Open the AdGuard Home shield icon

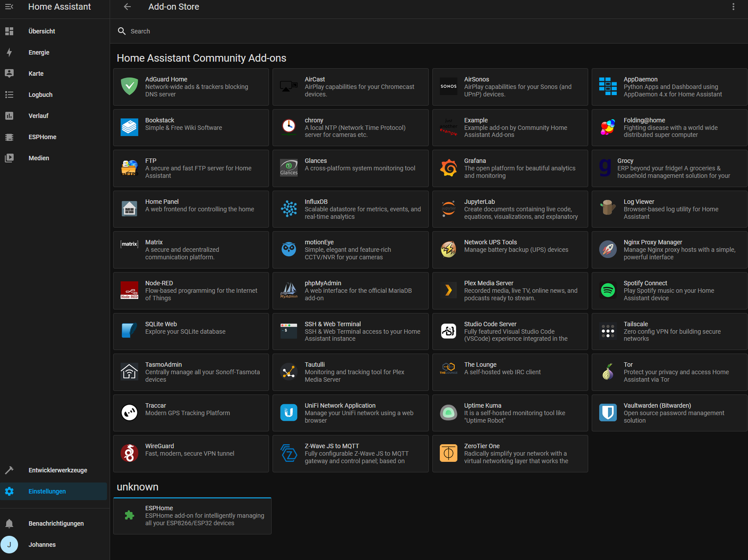129,86
